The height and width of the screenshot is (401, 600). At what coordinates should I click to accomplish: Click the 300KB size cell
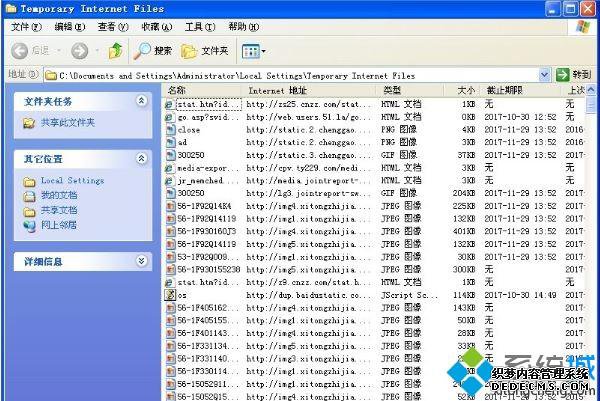pyautogui.click(x=464, y=269)
